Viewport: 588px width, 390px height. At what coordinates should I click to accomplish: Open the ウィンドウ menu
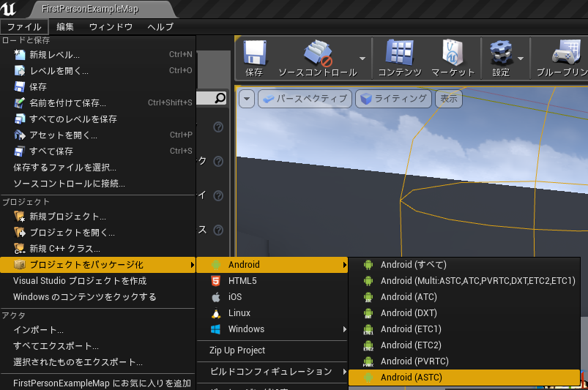pyautogui.click(x=111, y=27)
